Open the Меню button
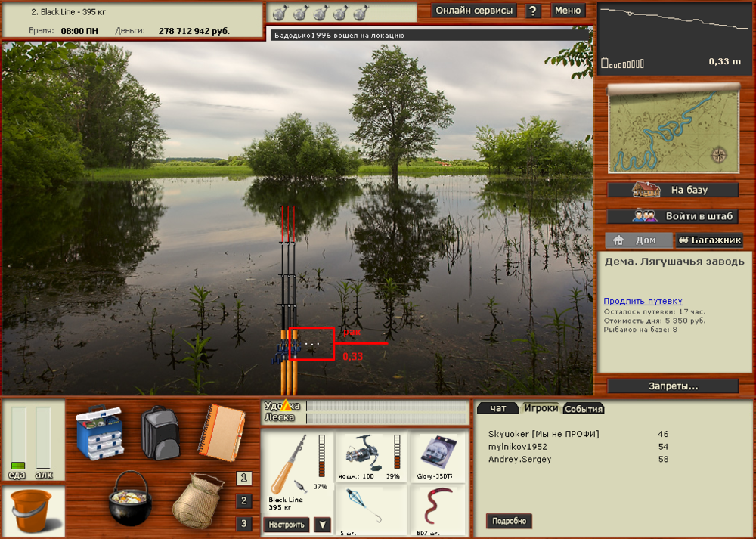 (x=567, y=11)
